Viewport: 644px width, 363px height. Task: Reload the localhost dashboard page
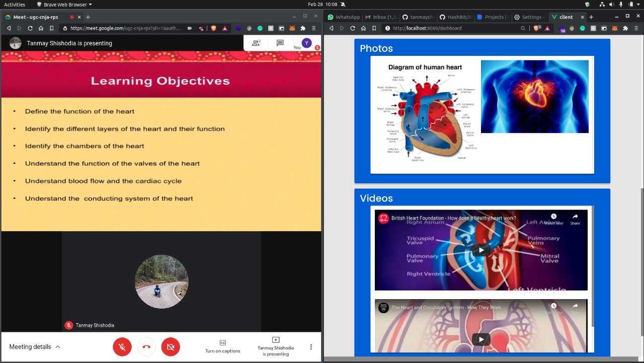coord(353,28)
